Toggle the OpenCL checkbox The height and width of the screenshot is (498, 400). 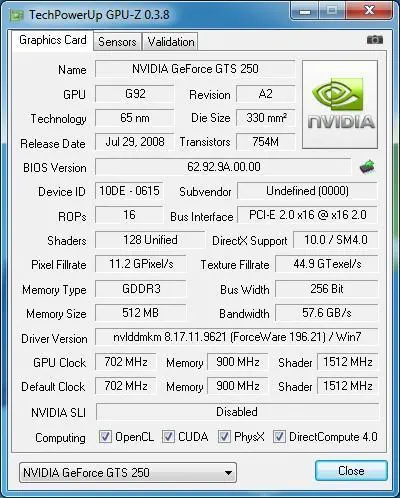coord(105,437)
